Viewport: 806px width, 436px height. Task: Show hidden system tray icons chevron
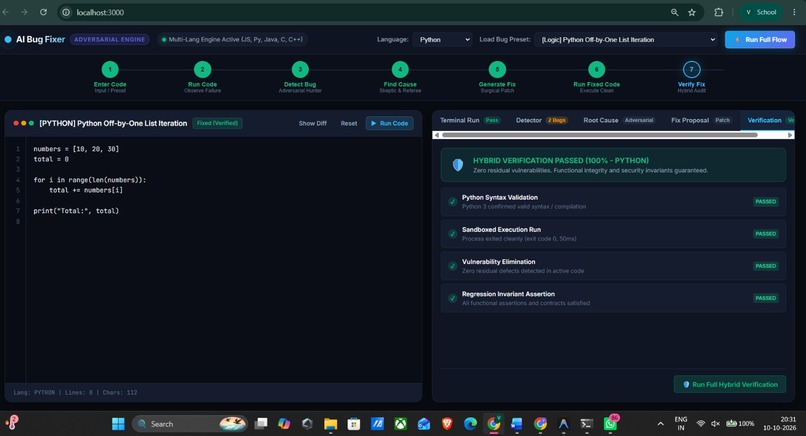(660, 424)
